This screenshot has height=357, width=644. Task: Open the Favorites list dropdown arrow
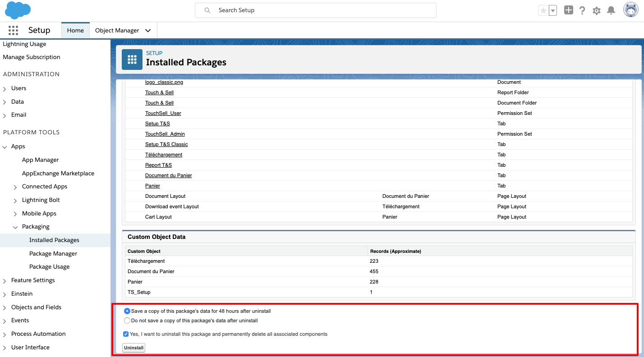tap(553, 10)
